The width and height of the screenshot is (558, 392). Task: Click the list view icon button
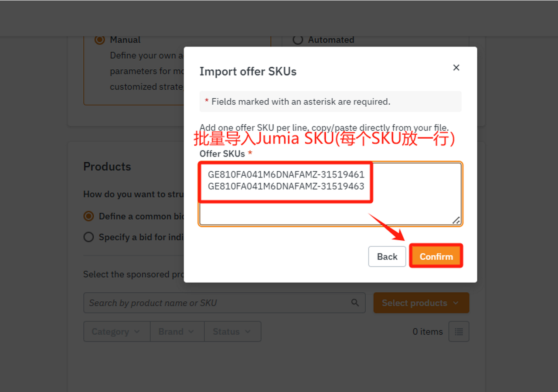459,331
